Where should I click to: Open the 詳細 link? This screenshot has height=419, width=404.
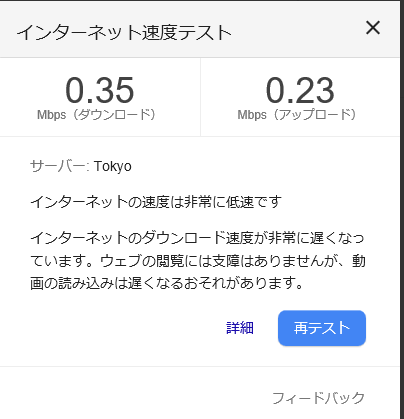[x=240, y=328]
